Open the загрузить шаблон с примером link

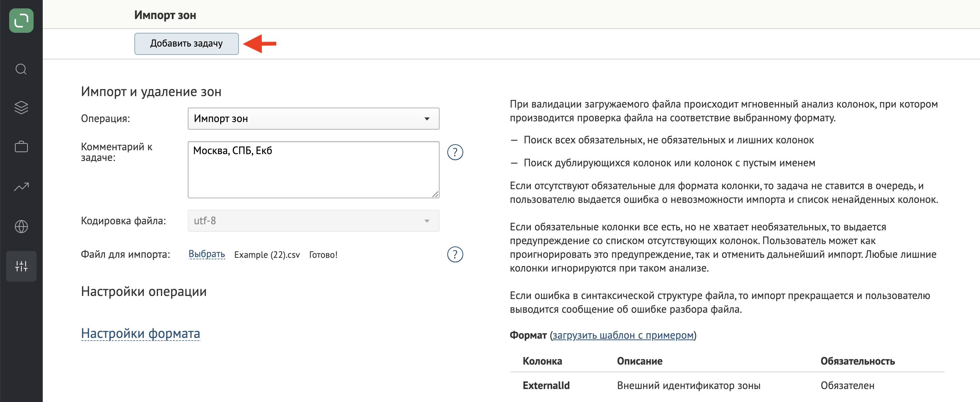[623, 335]
